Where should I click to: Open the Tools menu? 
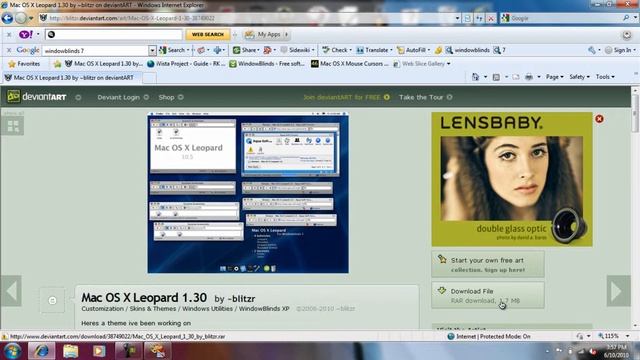[605, 77]
